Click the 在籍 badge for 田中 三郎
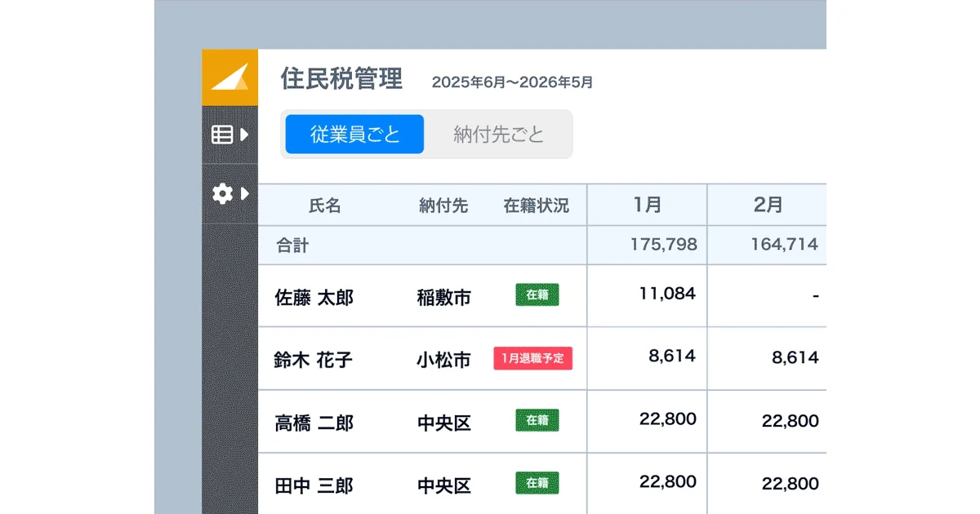Viewport: 980px width, 514px height. (x=536, y=483)
